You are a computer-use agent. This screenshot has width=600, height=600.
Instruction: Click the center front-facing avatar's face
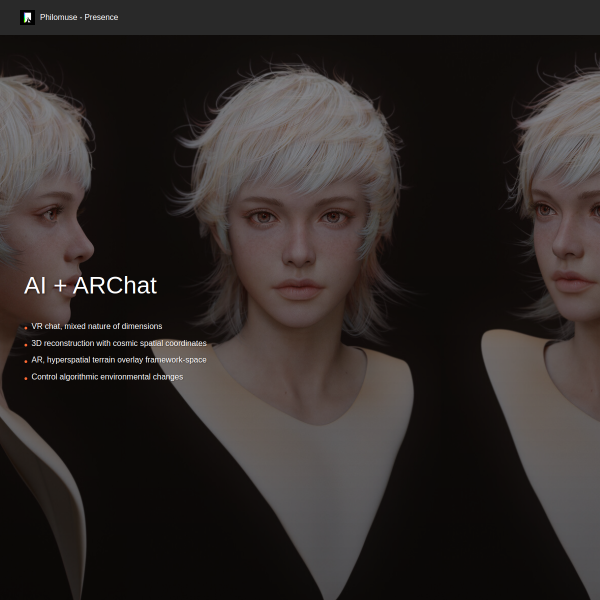pos(296,245)
